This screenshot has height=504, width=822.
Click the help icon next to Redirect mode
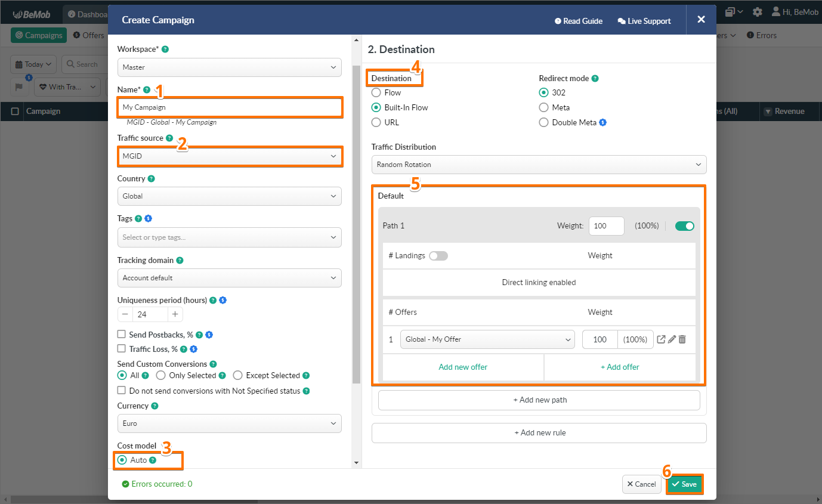point(595,79)
